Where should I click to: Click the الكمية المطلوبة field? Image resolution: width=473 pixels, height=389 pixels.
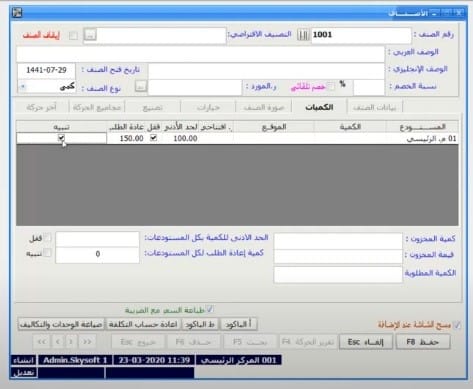click(338, 275)
